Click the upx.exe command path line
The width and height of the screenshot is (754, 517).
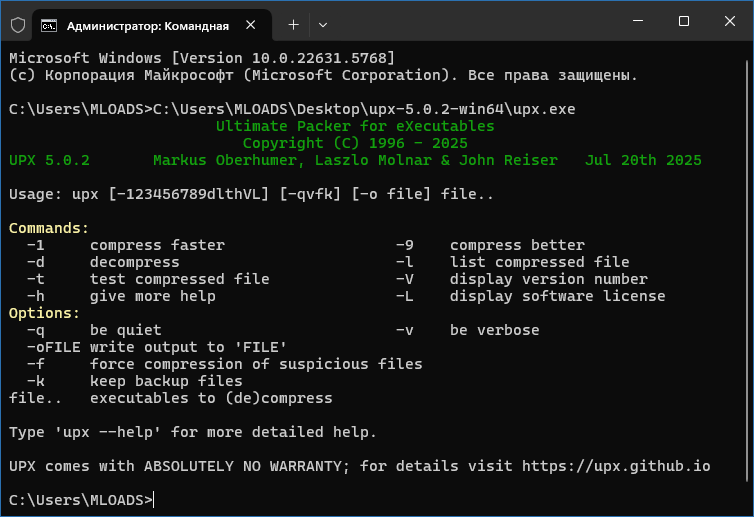coord(292,109)
